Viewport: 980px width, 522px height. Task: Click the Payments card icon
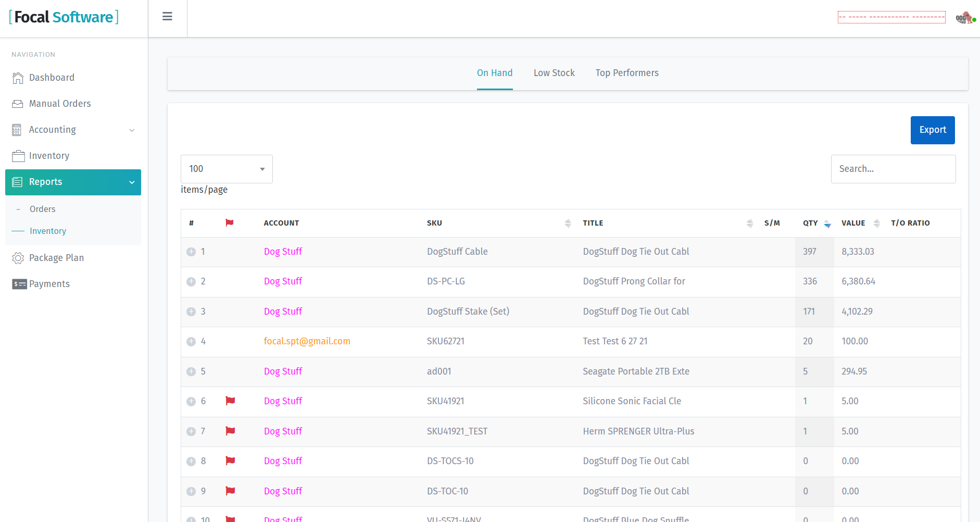(19, 284)
